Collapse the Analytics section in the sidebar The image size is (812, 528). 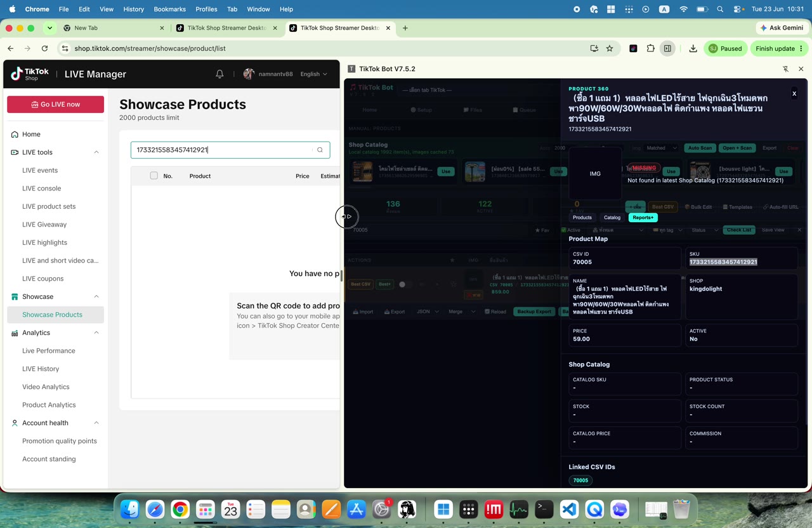click(96, 333)
